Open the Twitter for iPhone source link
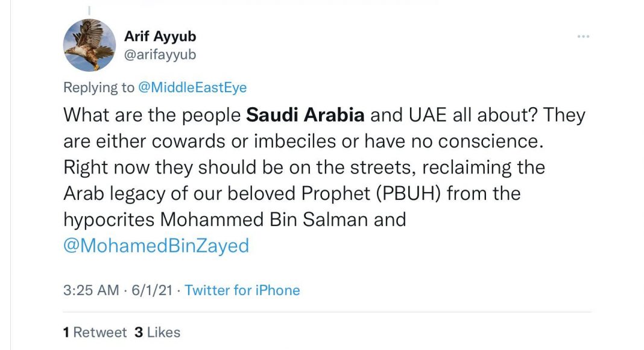 click(x=242, y=290)
